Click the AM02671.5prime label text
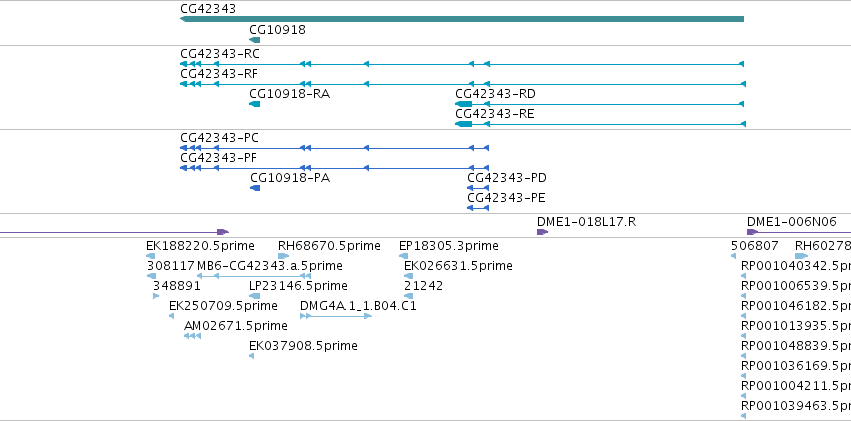This screenshot has height=421, width=851. pos(236,327)
